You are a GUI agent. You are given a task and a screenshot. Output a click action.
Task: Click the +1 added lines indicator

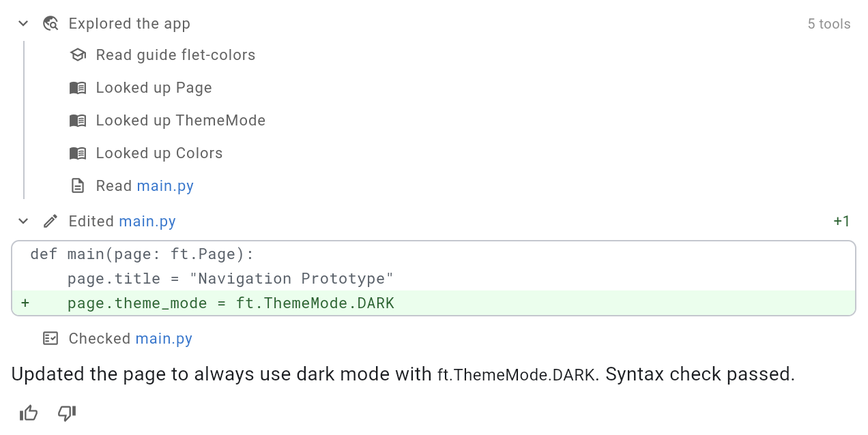842,222
